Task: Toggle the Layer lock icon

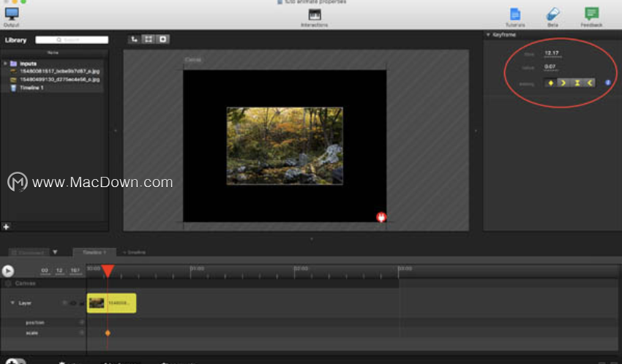Action: [81, 303]
